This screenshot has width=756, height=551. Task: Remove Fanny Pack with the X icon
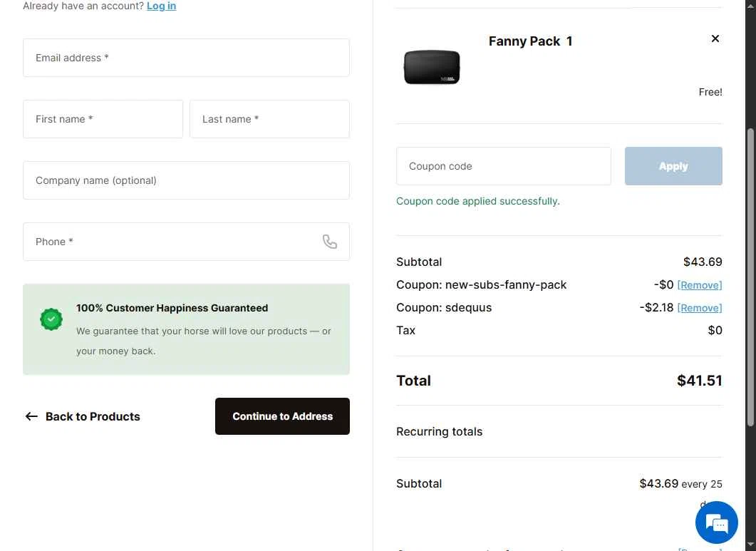click(x=715, y=38)
